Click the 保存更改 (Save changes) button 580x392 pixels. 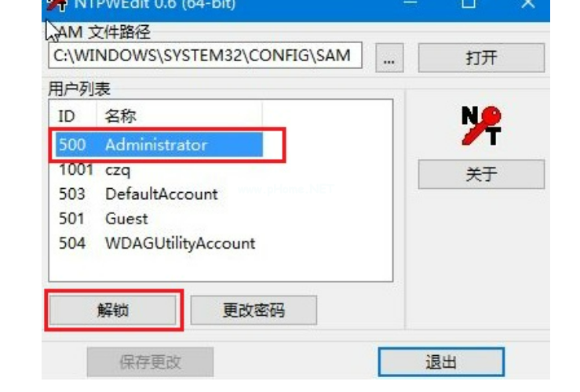(x=150, y=362)
